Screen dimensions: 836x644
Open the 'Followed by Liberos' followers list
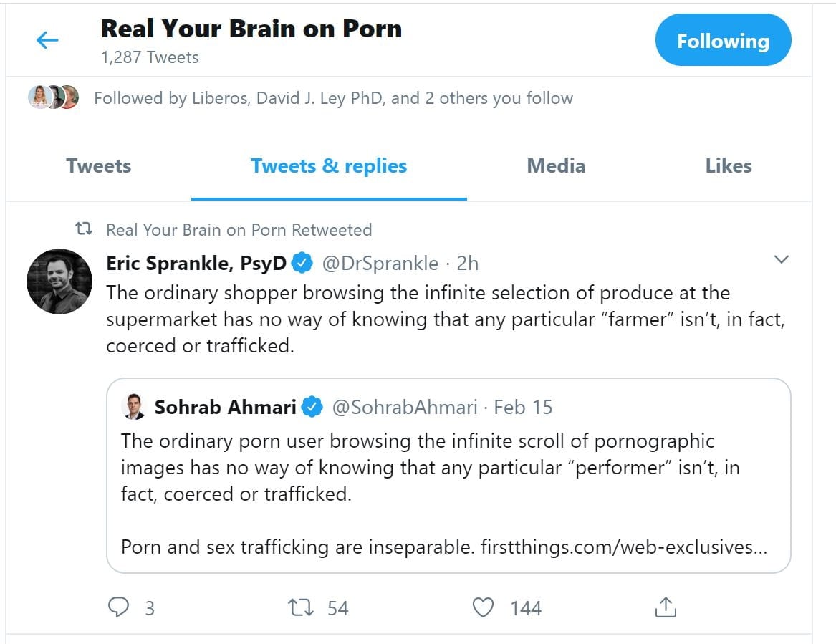pos(333,98)
